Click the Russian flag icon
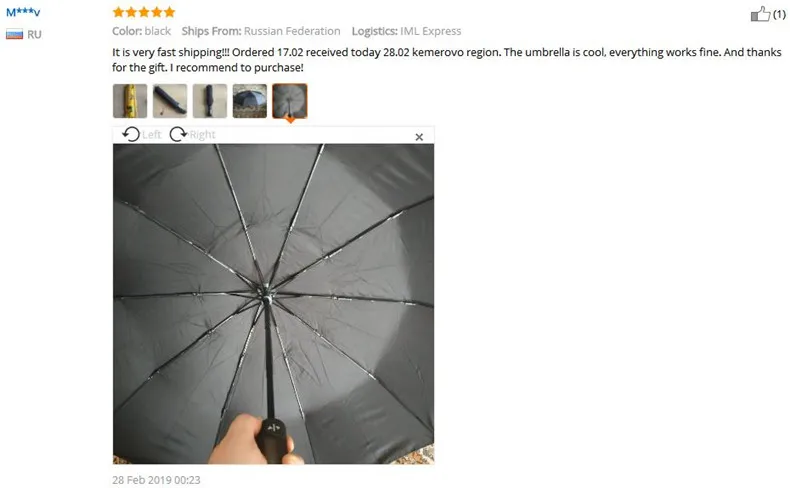This screenshot has height=488, width=790. [x=14, y=34]
